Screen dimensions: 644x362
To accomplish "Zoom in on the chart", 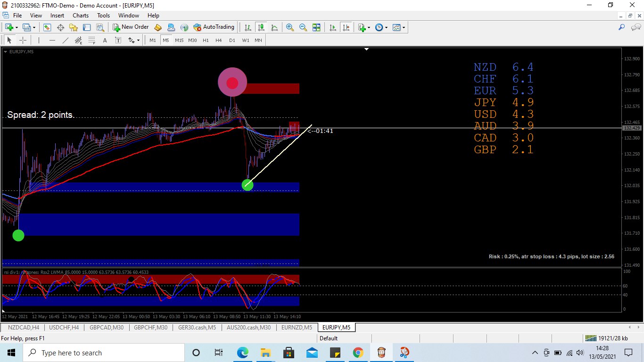I will [x=289, y=27].
